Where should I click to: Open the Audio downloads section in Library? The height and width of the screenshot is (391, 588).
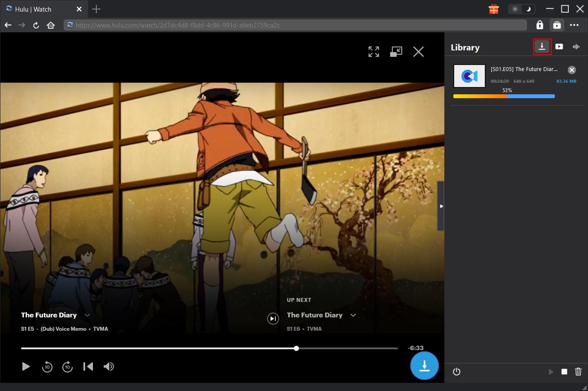576,47
